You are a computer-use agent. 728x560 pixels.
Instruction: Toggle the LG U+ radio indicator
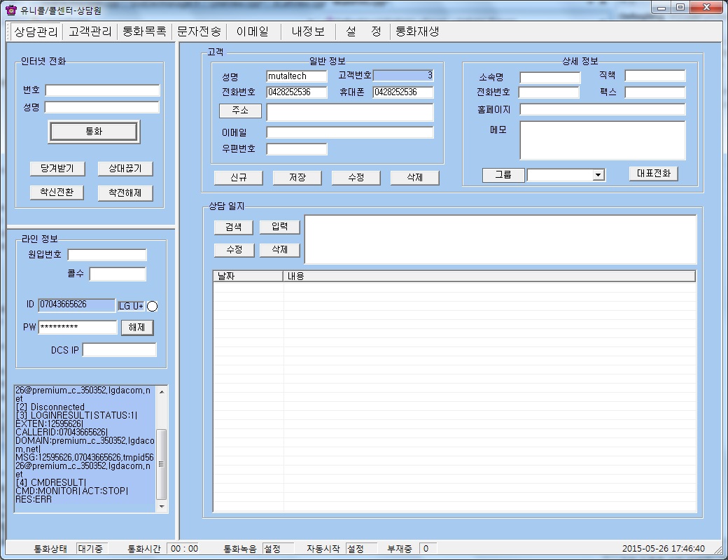point(153,306)
